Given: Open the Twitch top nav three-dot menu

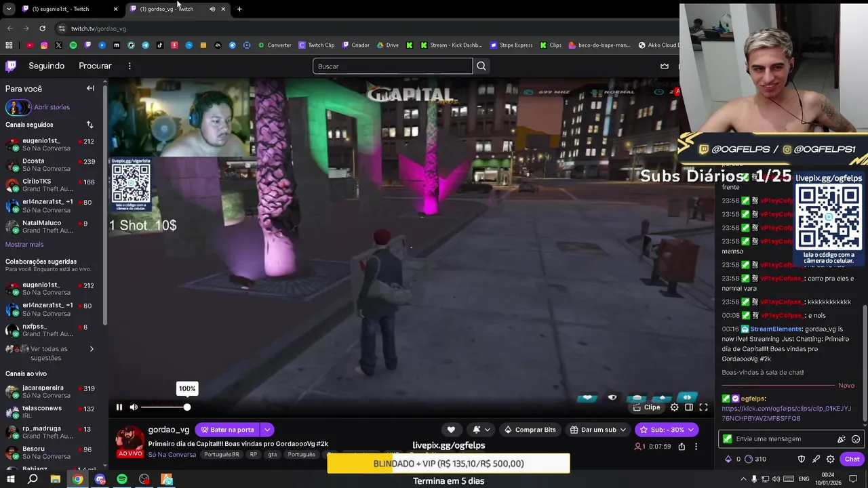Looking at the screenshot, I should click(130, 66).
